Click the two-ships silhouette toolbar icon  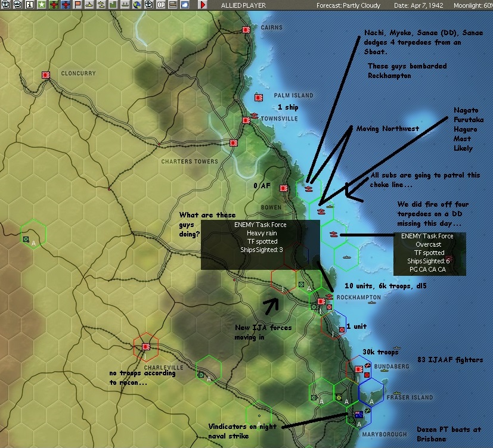(101, 5)
